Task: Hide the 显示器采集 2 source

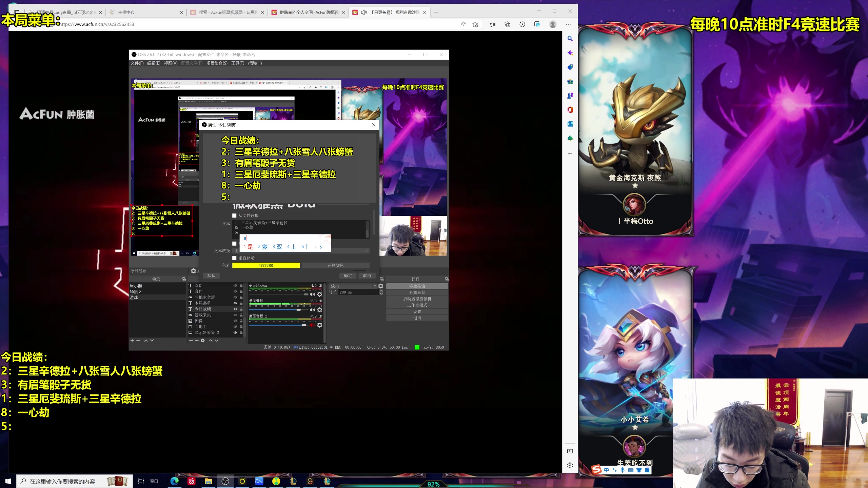Action: [235, 333]
